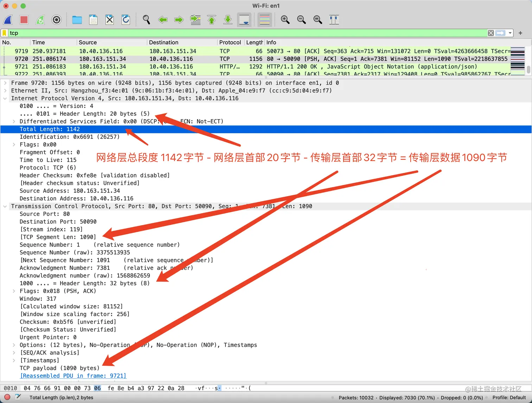Collapse the Transmission Control Protocol node
Screen dimensions: 532x403
click(x=5, y=206)
